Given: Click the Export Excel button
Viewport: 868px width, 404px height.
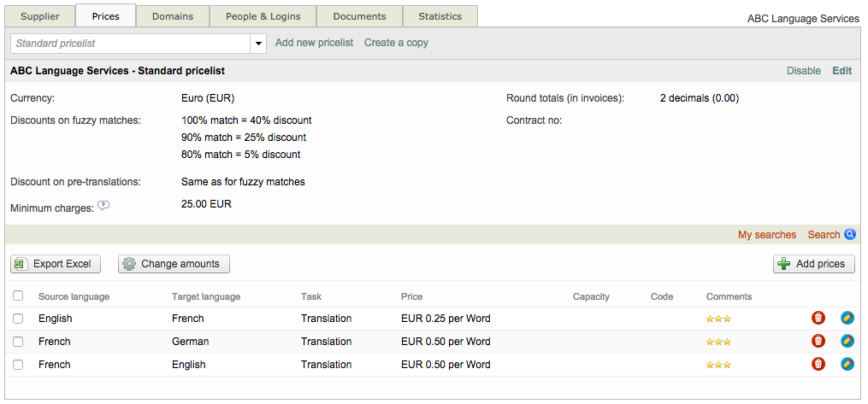Looking at the screenshot, I should point(56,264).
